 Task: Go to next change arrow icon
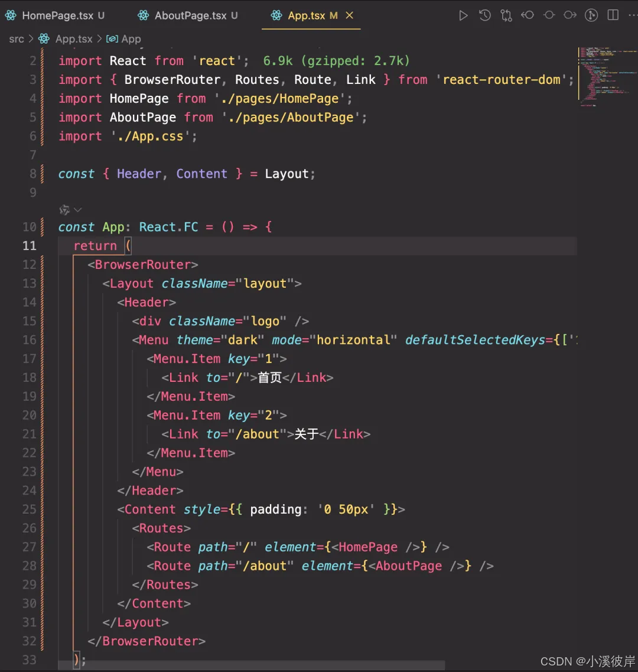(570, 15)
